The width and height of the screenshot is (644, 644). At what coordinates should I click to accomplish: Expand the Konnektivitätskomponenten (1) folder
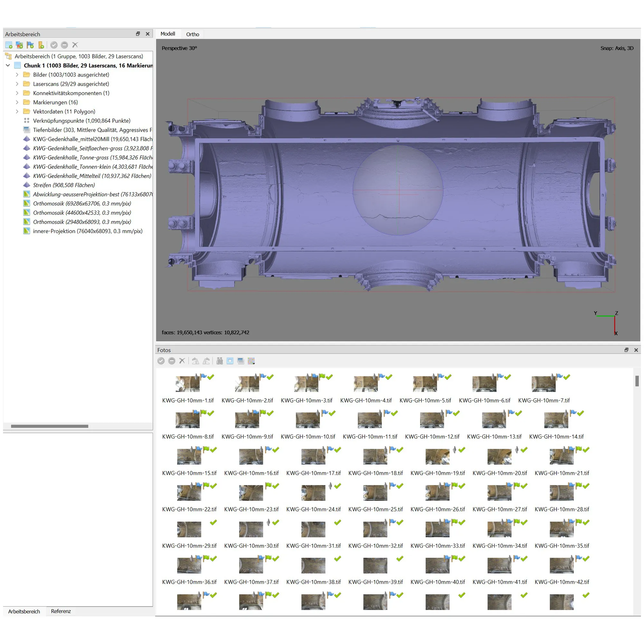pyautogui.click(x=17, y=93)
